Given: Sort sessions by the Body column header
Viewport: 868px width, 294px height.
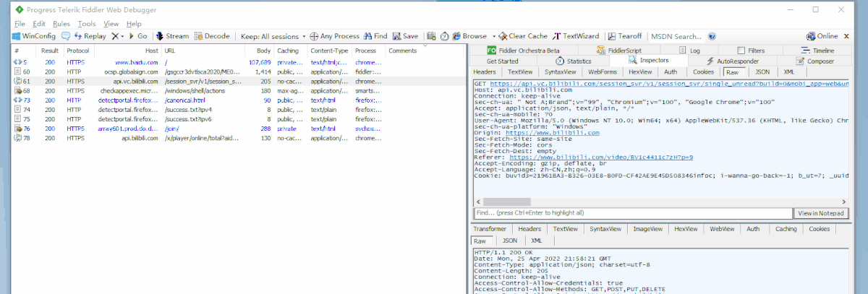Looking at the screenshot, I should tap(258, 51).
